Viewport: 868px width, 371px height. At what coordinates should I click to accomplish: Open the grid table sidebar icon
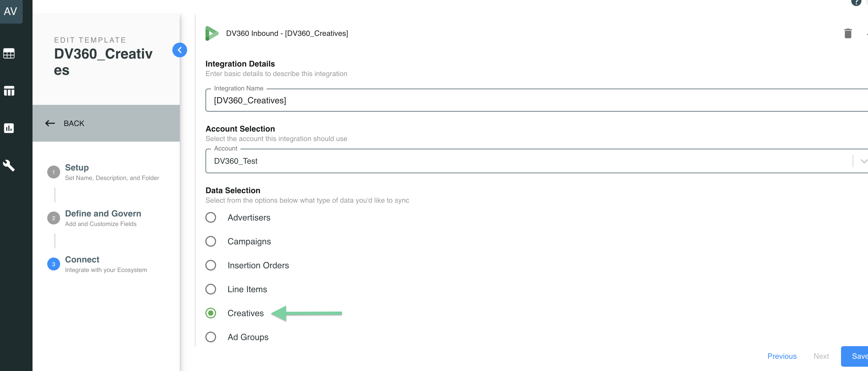(x=9, y=54)
